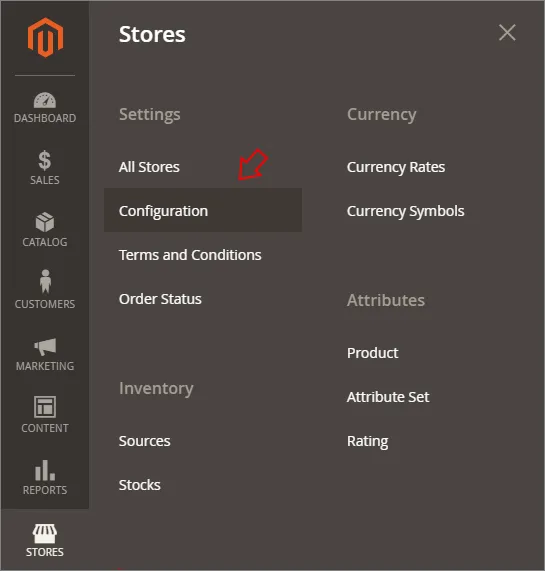Select Order Status menu item
Viewport: 545px width, 571px height.
(x=160, y=299)
